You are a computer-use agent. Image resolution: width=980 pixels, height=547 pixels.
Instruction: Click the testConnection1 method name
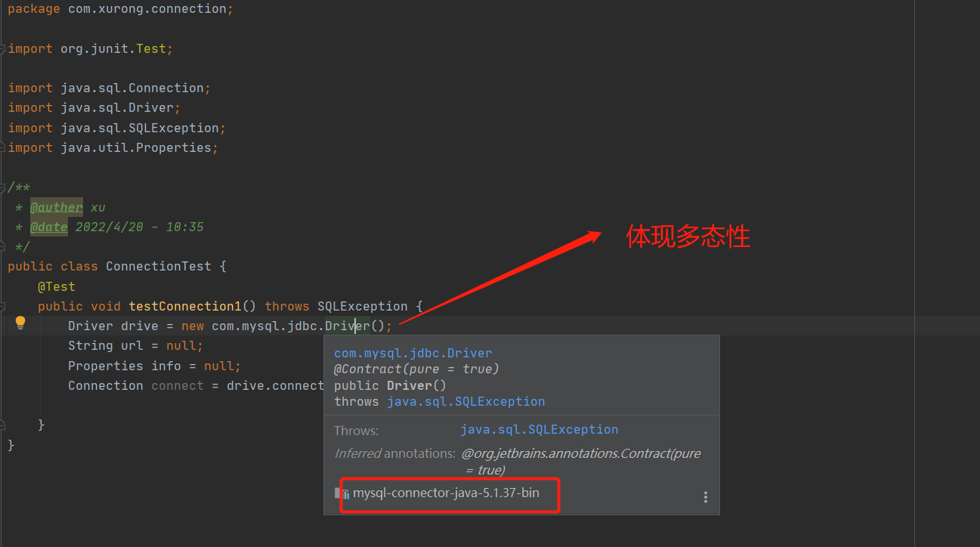[x=185, y=306]
